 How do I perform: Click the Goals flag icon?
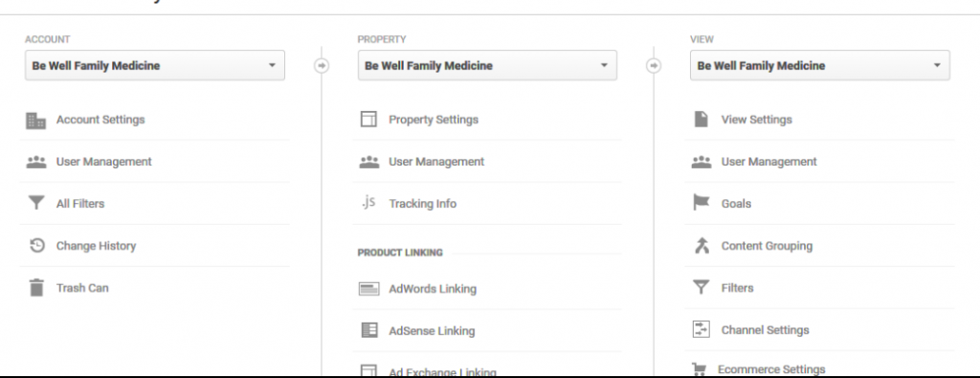tap(702, 203)
